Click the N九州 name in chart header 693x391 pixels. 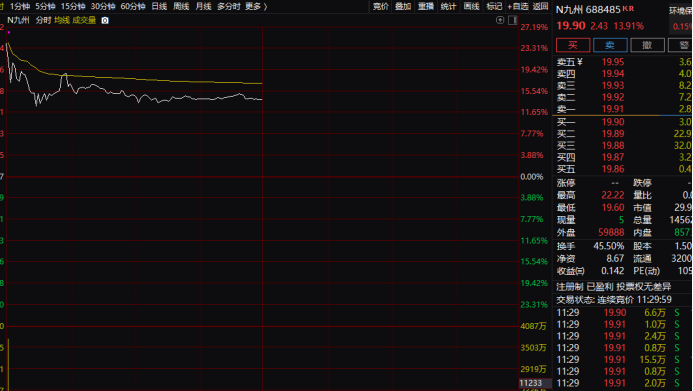[19, 20]
